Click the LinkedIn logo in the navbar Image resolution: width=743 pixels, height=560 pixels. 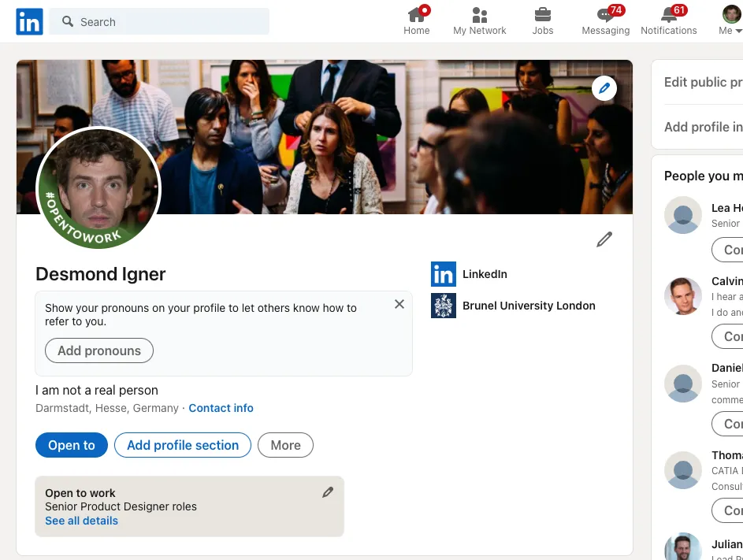click(29, 22)
